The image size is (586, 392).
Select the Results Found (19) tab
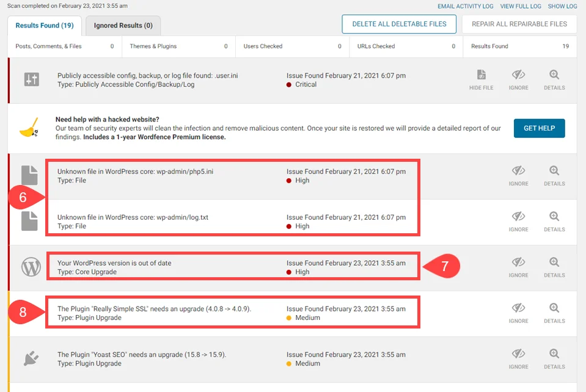point(45,26)
